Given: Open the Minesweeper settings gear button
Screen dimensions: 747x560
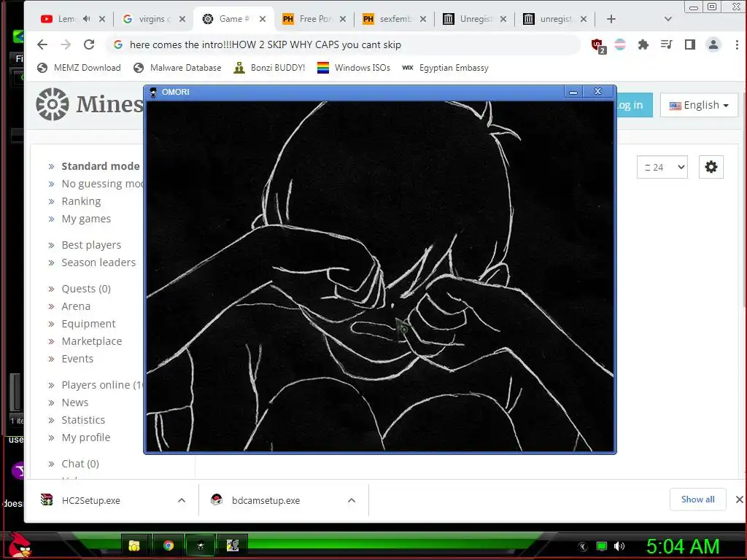Looking at the screenshot, I should (711, 167).
